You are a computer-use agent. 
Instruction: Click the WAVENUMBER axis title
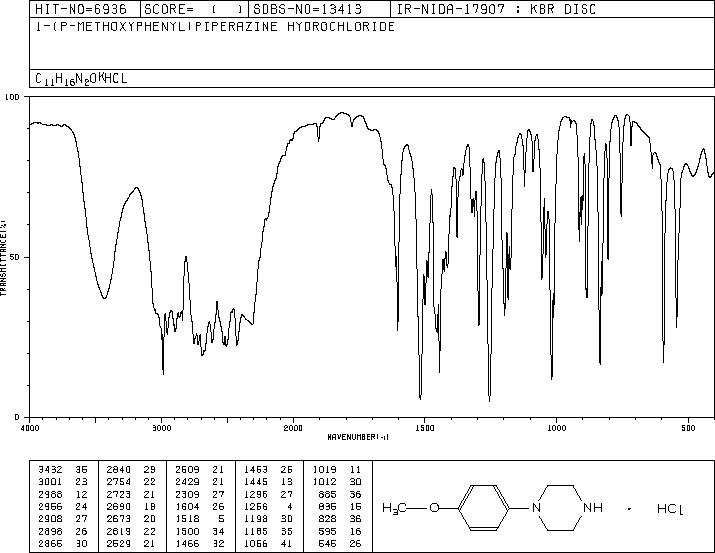(357, 437)
